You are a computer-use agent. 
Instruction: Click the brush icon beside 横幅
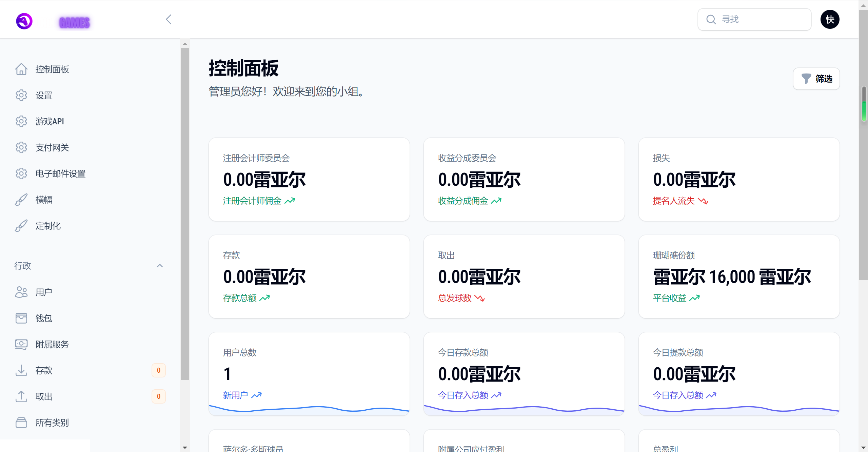pyautogui.click(x=21, y=200)
